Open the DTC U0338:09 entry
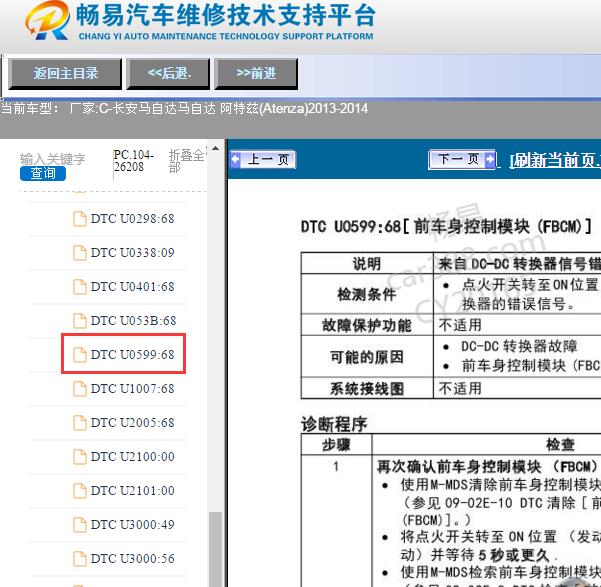The width and height of the screenshot is (601, 587). [132, 253]
